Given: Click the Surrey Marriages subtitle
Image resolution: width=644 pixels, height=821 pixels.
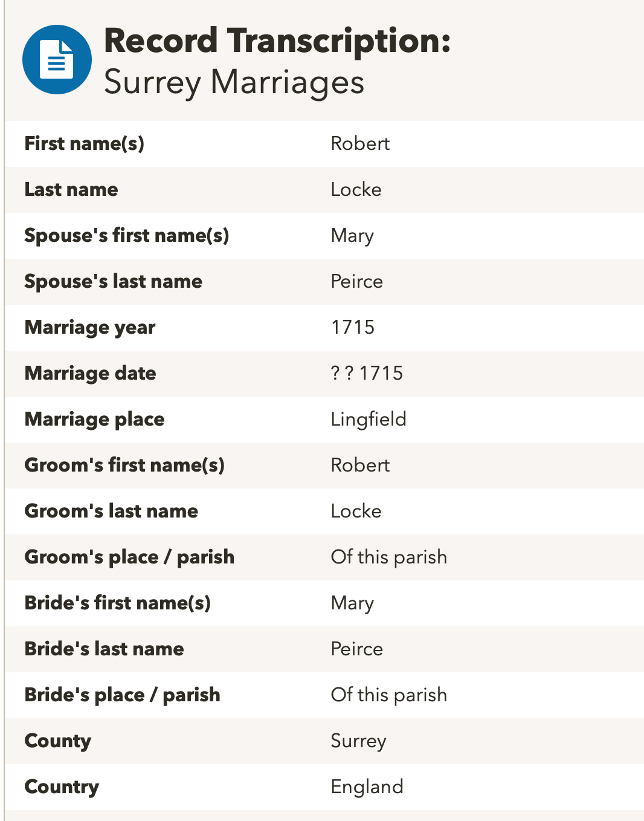Looking at the screenshot, I should click(x=234, y=82).
